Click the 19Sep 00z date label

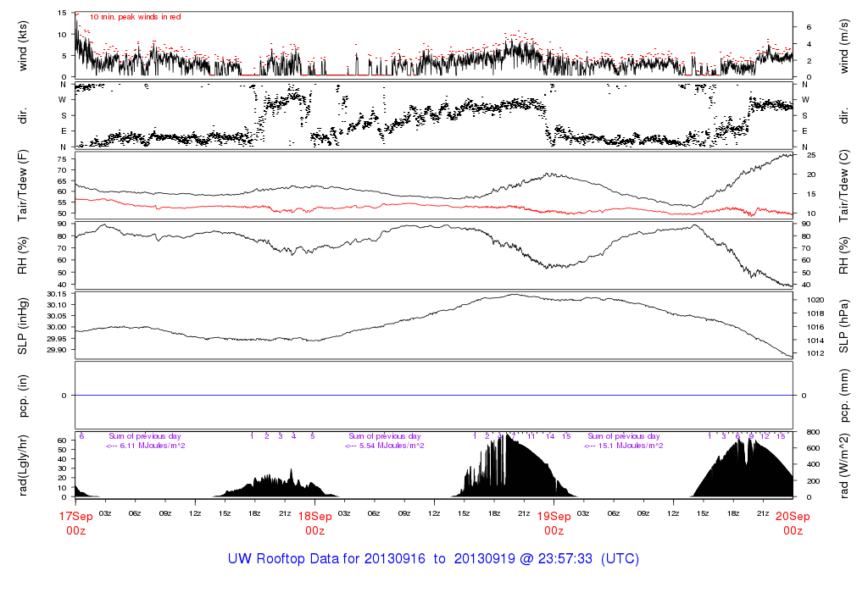[x=554, y=522]
